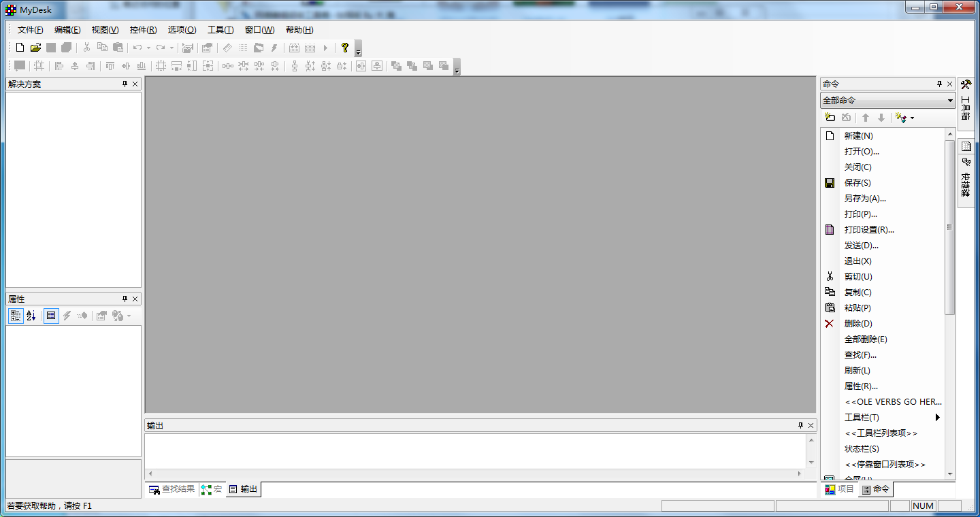Screen dimensions: 980x517
Task: Toggle the pin on the 输出 panel
Action: tap(800, 425)
